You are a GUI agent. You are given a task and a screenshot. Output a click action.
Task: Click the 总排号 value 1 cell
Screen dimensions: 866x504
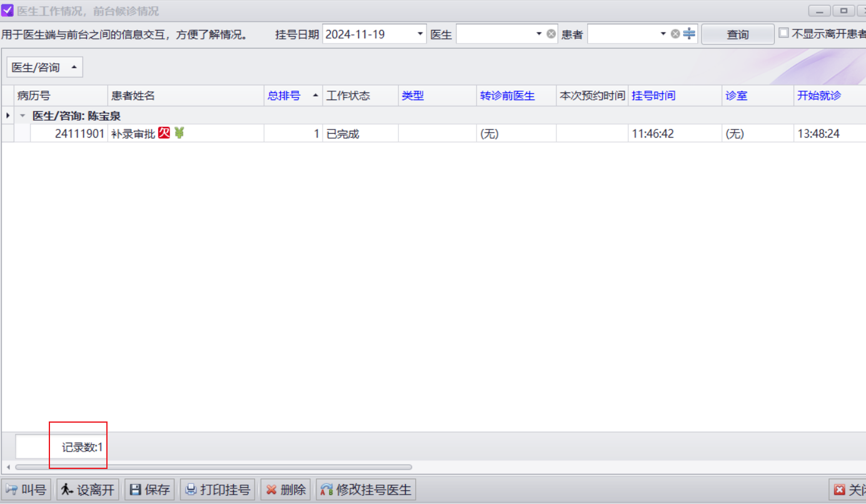(293, 133)
